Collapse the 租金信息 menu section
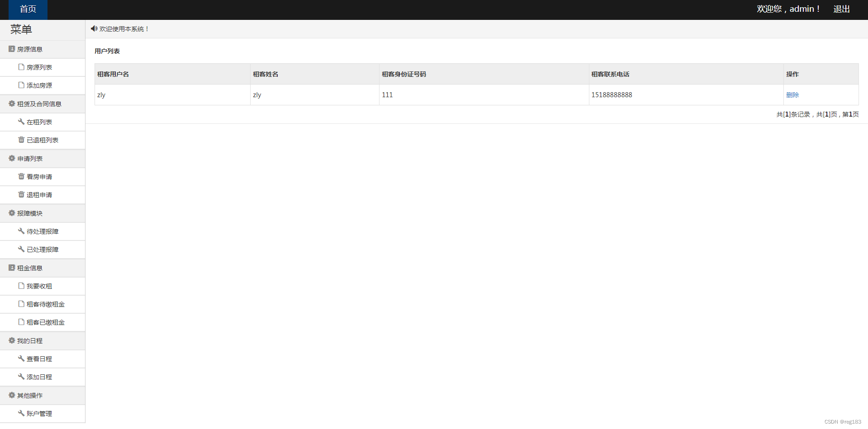The image size is (868, 429). pyautogui.click(x=43, y=268)
